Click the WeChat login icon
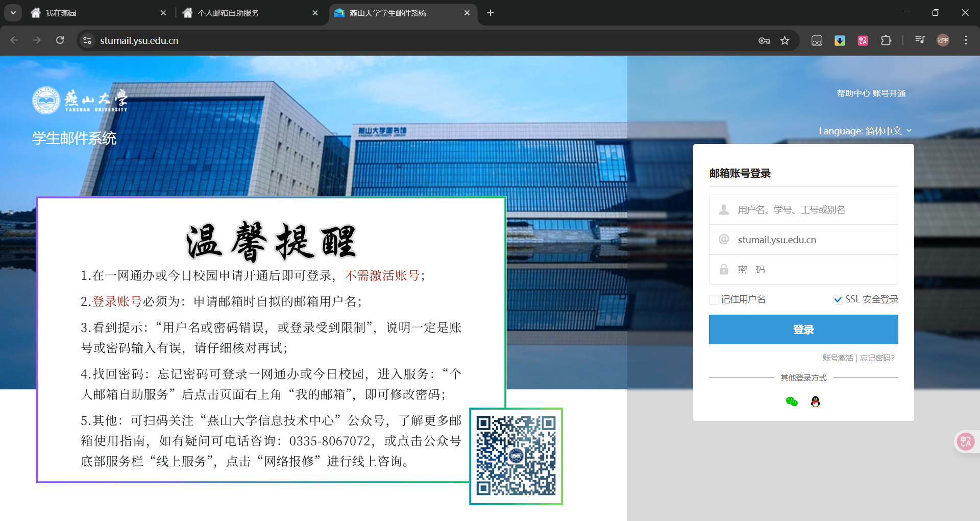Viewport: 980px width, 521px height. coord(791,402)
